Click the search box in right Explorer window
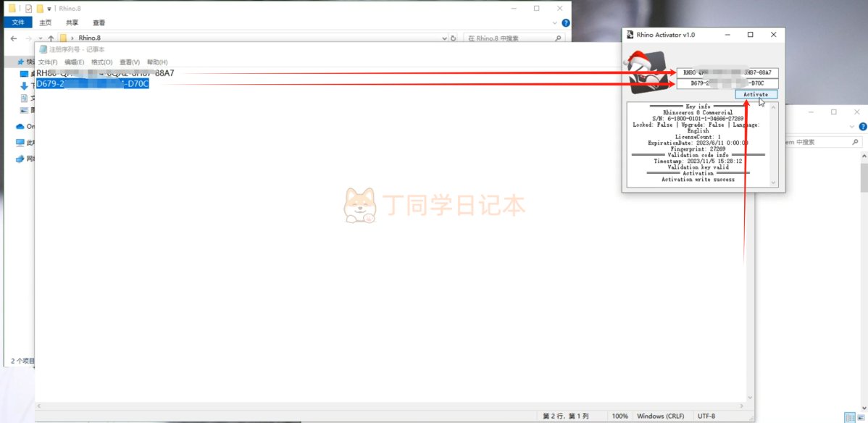Image resolution: width=868 pixels, height=423 pixels. pos(824,142)
